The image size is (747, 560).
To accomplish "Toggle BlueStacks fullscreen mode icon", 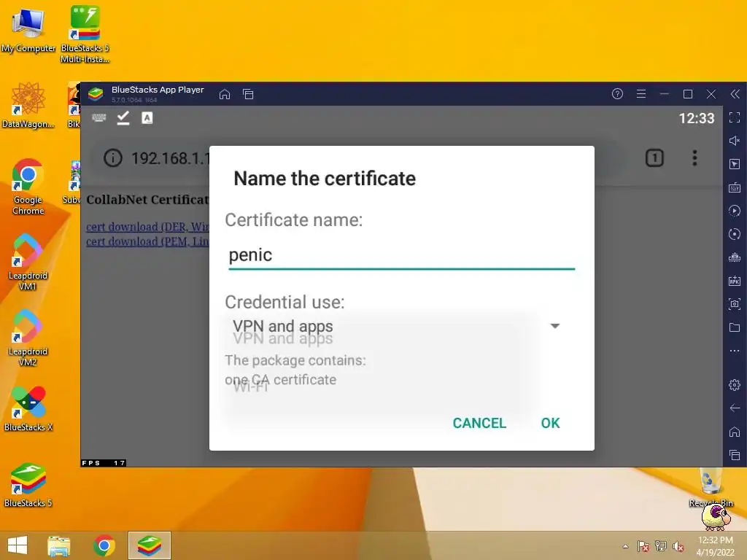I will [735, 117].
